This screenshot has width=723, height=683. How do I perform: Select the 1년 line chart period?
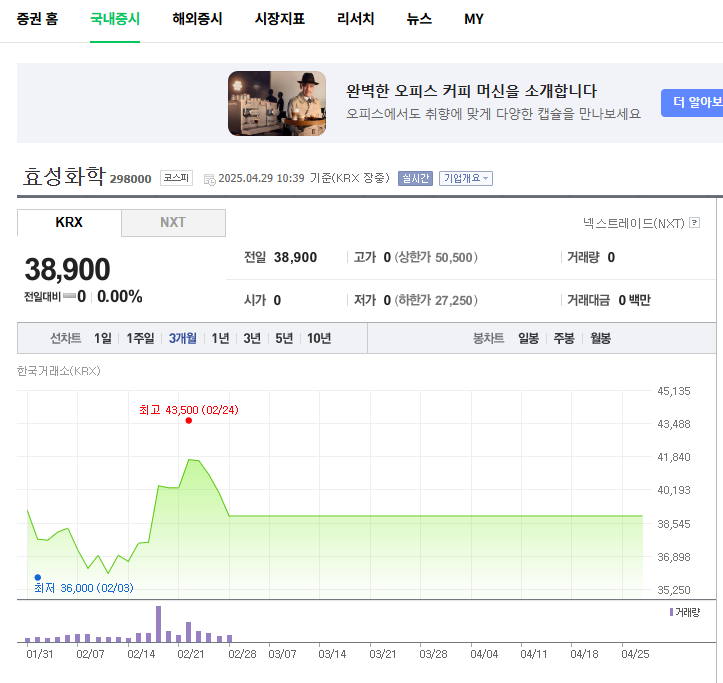click(x=220, y=339)
